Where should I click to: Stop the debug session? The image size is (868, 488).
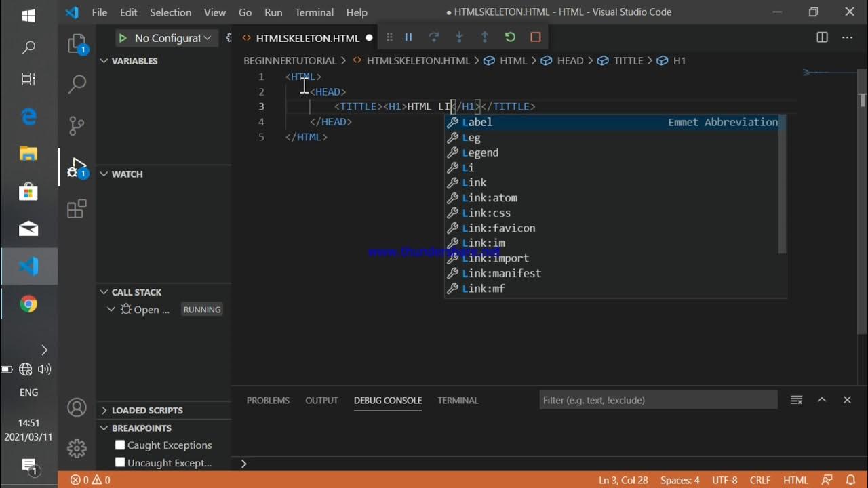(536, 37)
